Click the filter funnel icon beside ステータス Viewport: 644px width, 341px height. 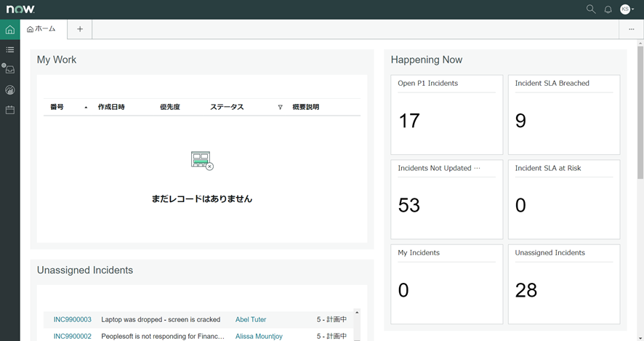point(280,107)
